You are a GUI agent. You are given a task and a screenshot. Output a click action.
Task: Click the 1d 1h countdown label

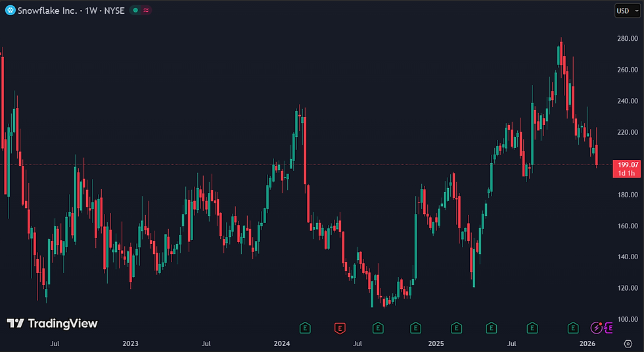[x=626, y=173]
